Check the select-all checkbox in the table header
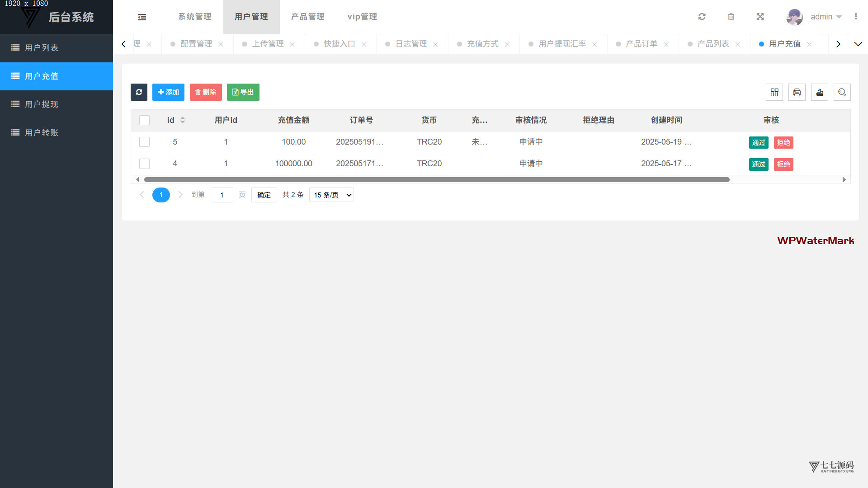 click(x=145, y=120)
